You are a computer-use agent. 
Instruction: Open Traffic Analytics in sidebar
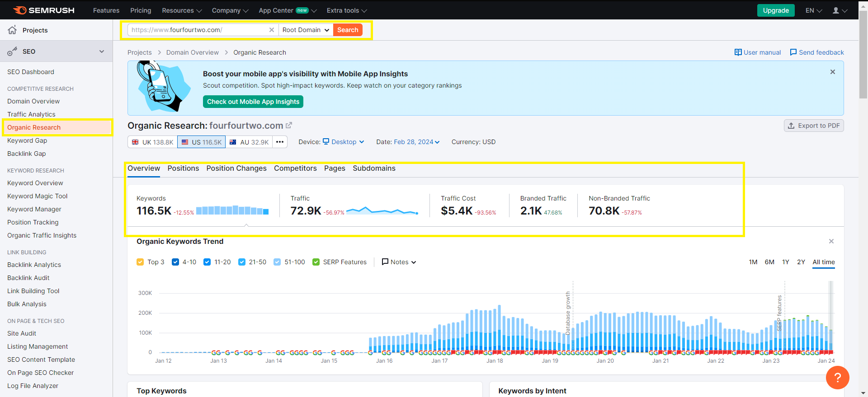pos(31,114)
